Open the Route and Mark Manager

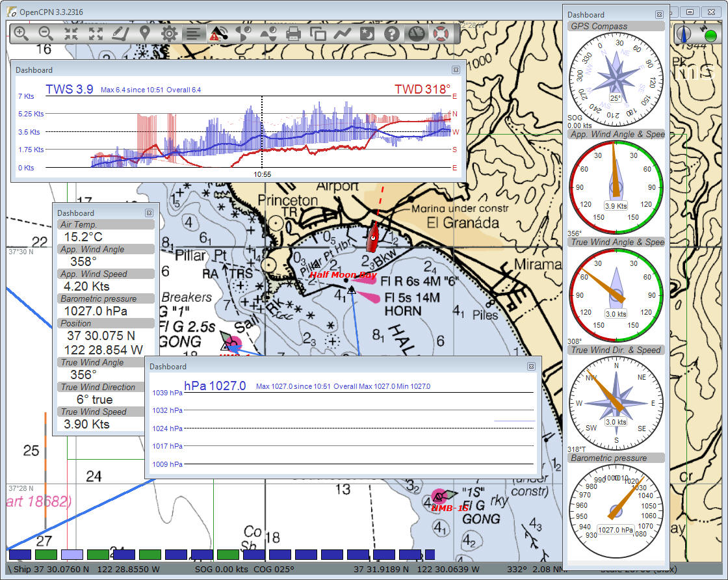click(x=318, y=34)
